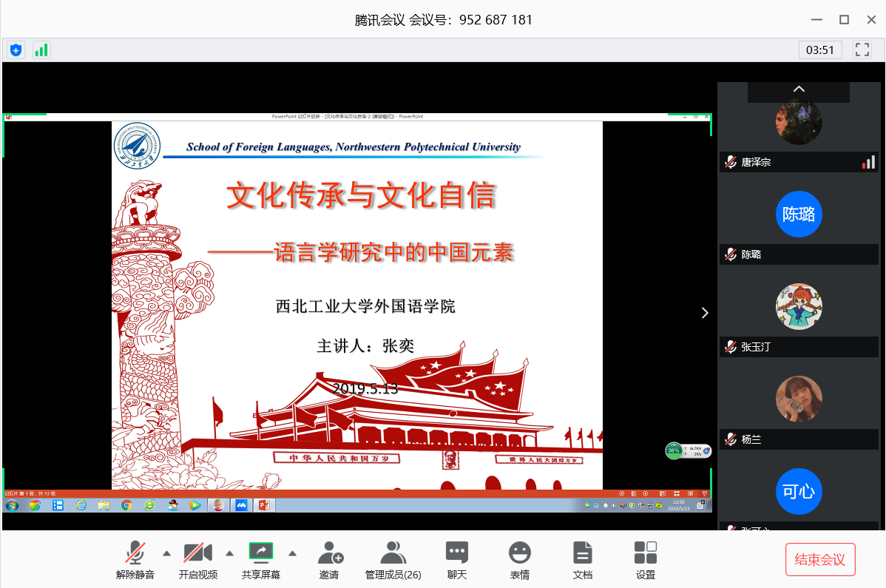Screen dimensions: 886x588
Task: Click the blue security shield icon
Action: (x=16, y=50)
